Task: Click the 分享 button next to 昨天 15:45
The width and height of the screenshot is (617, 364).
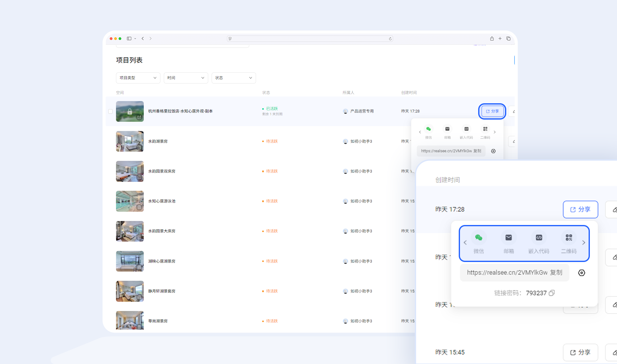Action: click(580, 352)
